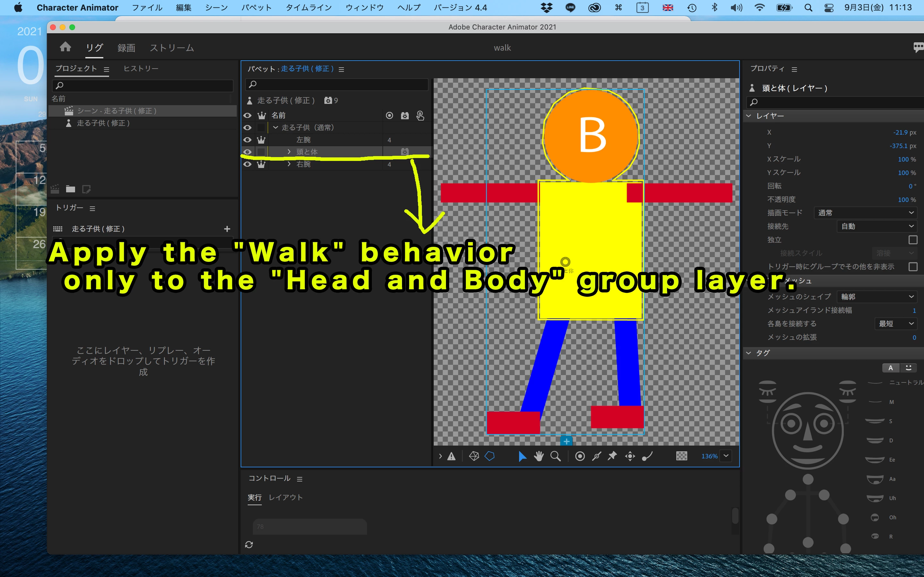Show the mesh wireframe icon
This screenshot has height=577, width=924.
pyautogui.click(x=474, y=456)
